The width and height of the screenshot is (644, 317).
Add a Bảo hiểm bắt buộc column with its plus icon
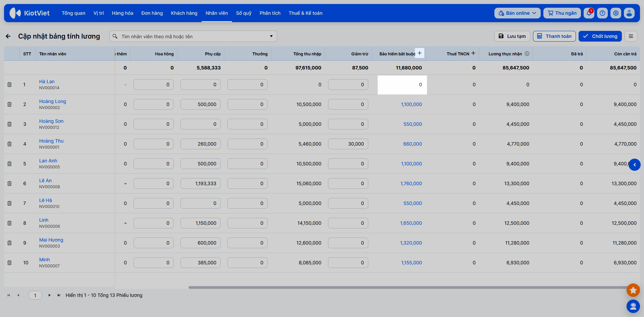point(420,53)
